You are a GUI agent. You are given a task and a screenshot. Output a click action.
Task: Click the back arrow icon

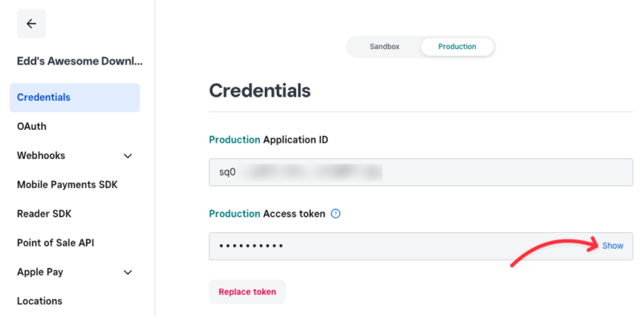coord(31,24)
